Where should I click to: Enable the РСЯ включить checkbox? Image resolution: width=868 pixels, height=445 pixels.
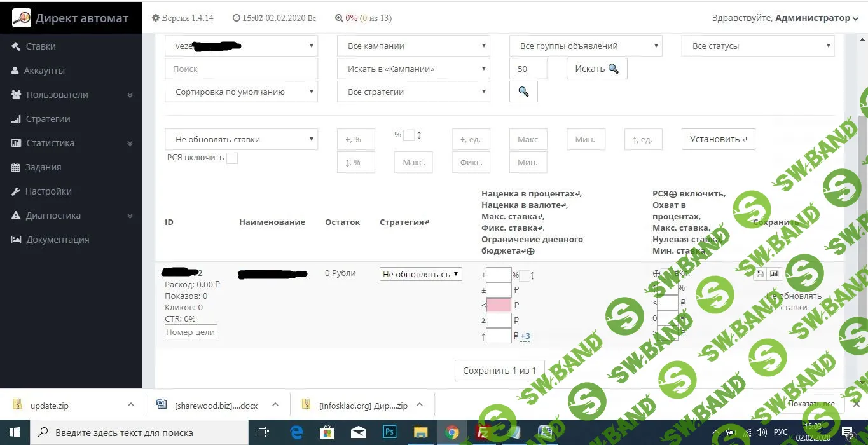232,158
